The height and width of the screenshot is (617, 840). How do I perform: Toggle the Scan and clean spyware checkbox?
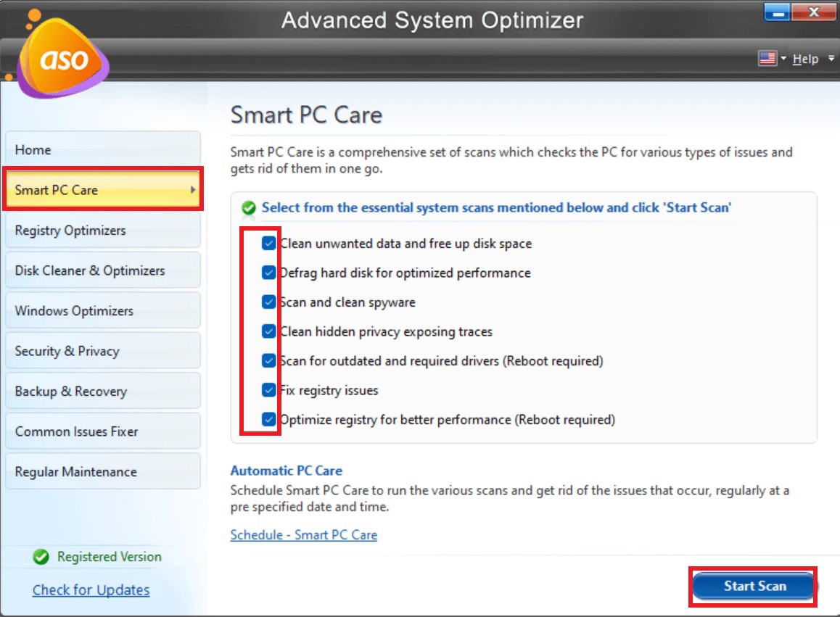click(x=268, y=302)
